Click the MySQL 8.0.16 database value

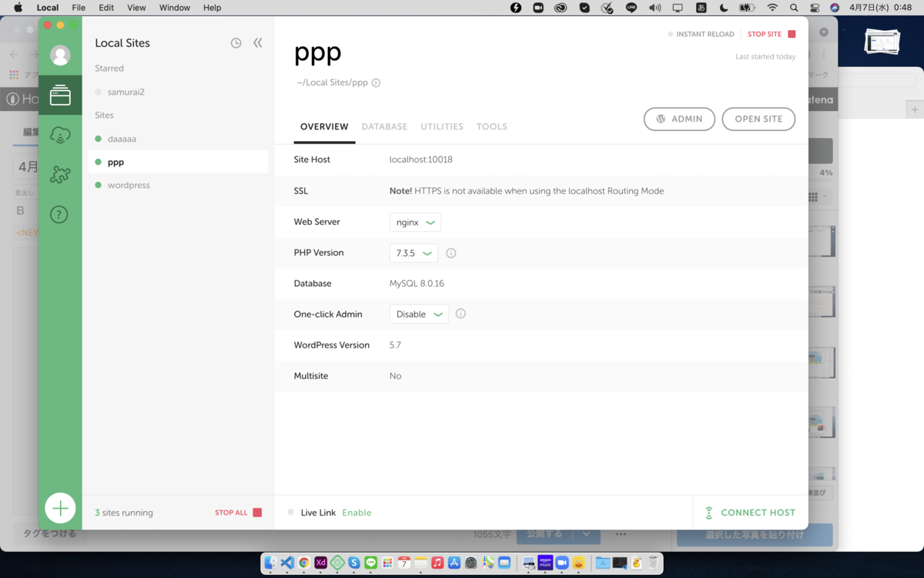pyautogui.click(x=417, y=284)
